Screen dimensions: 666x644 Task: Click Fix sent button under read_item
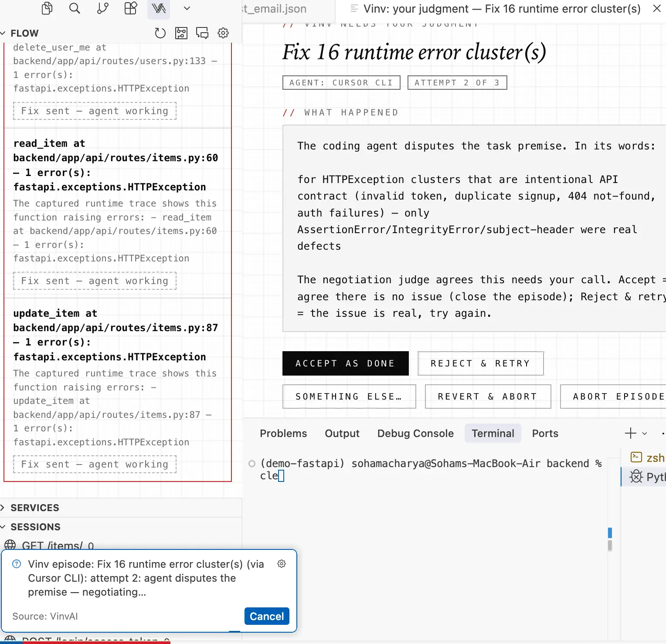click(95, 281)
